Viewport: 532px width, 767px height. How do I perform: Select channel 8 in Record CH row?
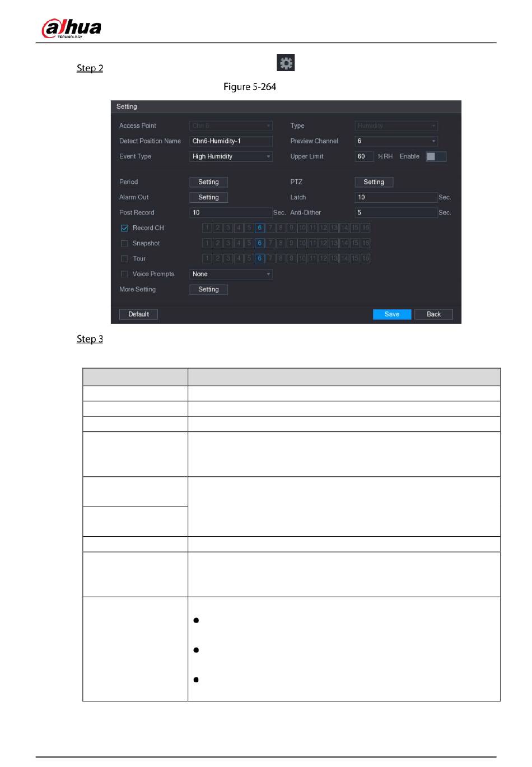(x=281, y=228)
